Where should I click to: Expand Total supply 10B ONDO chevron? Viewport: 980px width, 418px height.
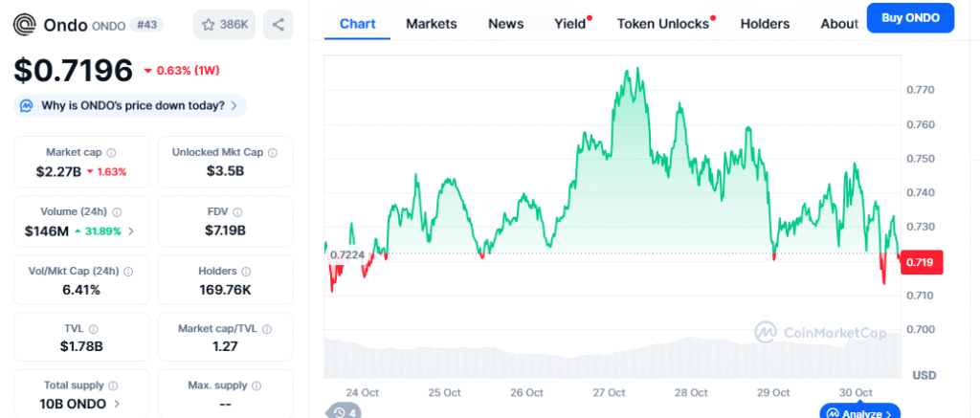117,404
